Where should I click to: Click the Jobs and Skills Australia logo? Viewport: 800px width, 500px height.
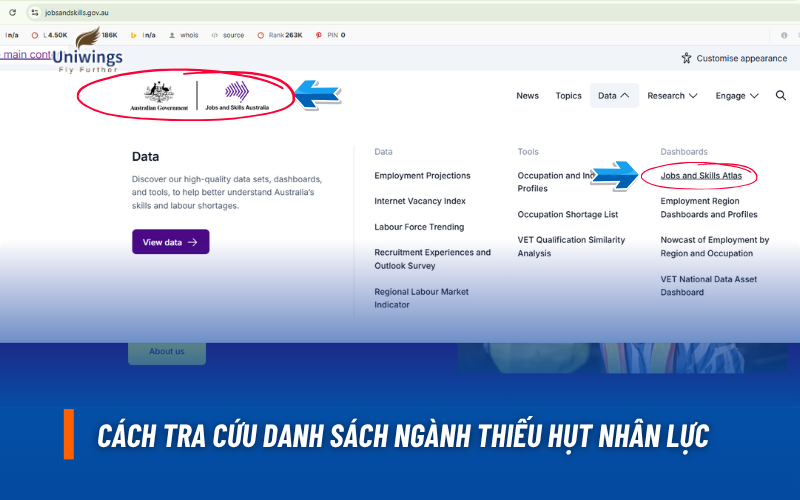237,96
